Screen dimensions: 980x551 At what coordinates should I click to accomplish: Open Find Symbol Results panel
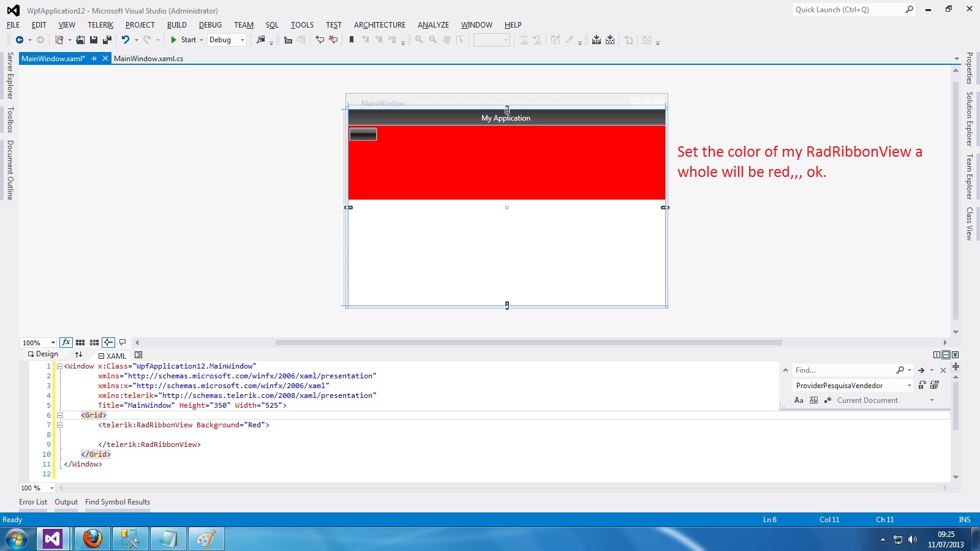click(118, 502)
